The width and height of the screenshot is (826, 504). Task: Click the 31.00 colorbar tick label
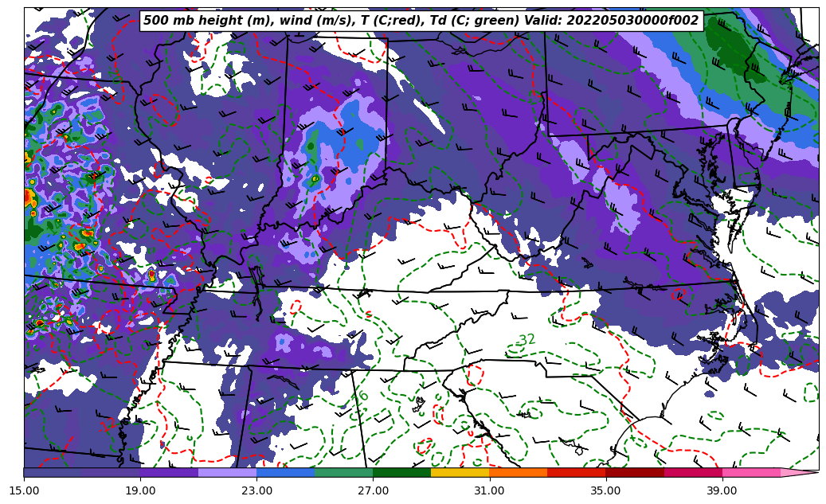(x=489, y=490)
